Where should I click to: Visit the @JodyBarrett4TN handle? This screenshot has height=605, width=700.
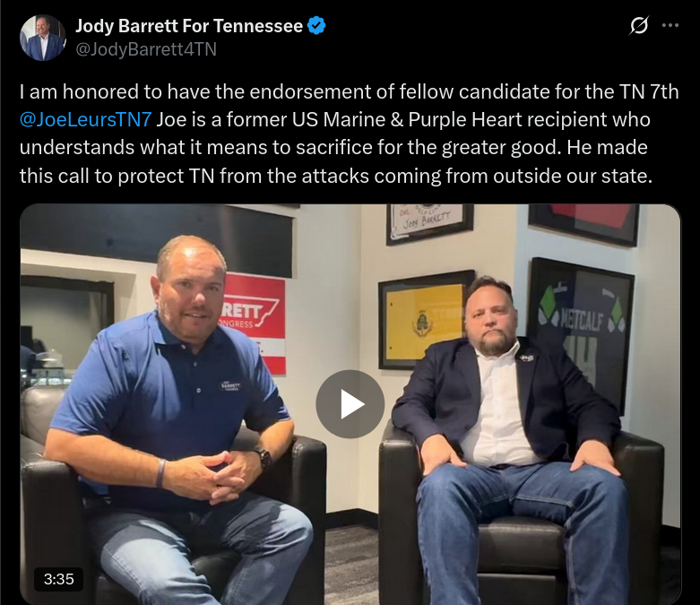pos(146,49)
